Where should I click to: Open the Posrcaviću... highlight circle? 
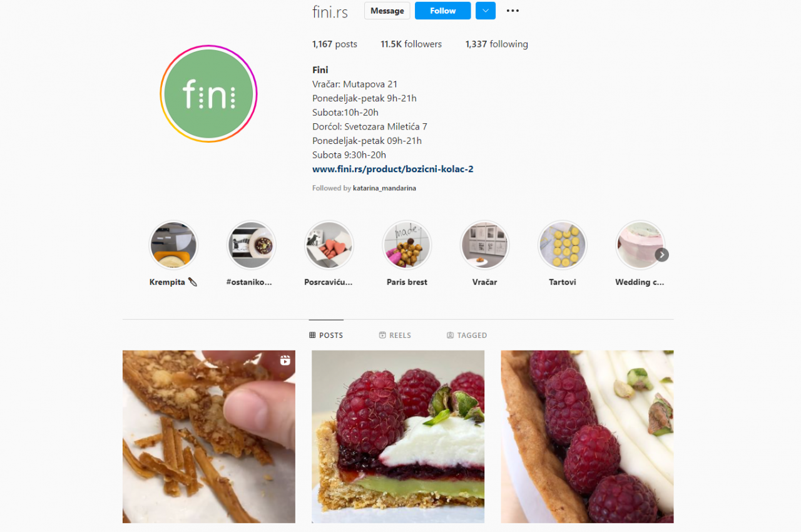tap(329, 245)
